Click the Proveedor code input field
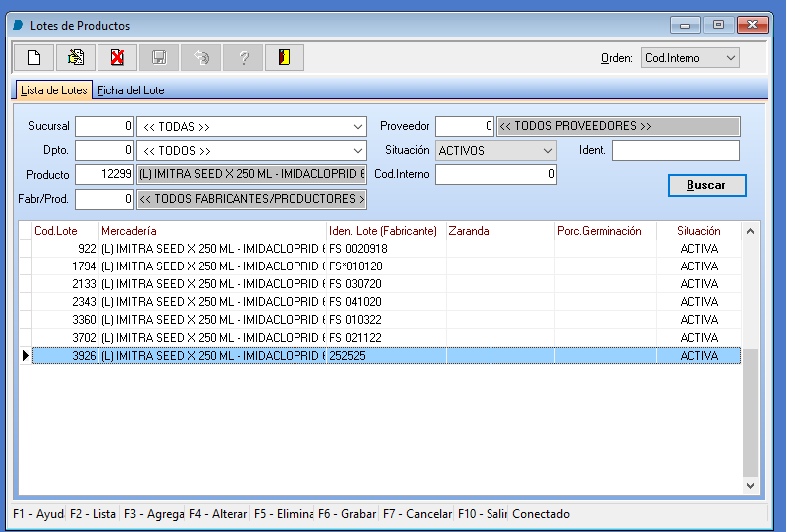 point(465,126)
